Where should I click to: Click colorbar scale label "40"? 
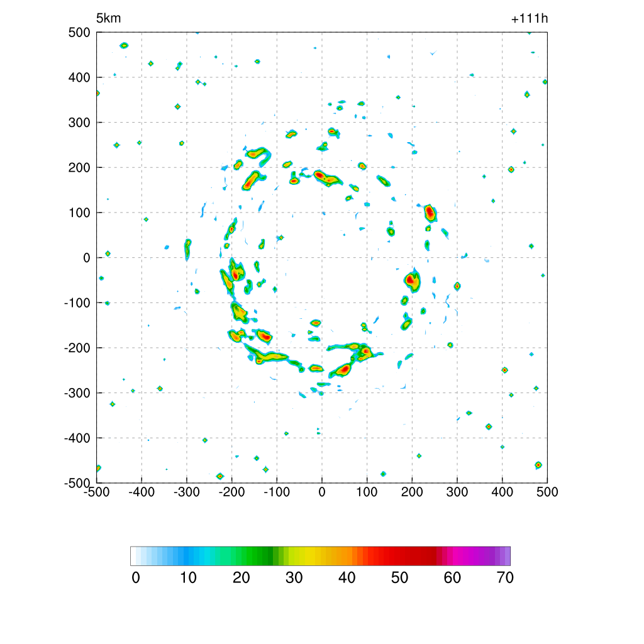(x=347, y=578)
